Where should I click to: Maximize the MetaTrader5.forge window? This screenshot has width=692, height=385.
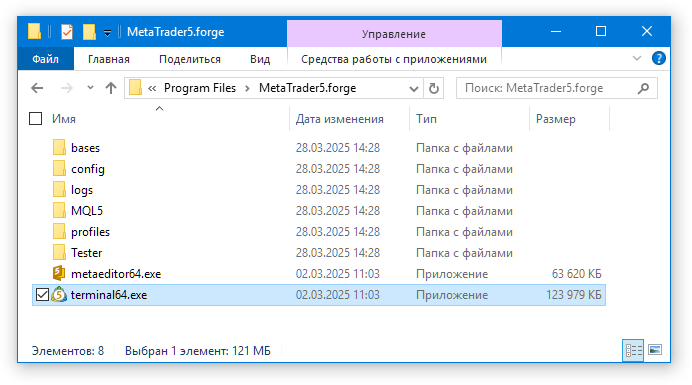tap(601, 32)
